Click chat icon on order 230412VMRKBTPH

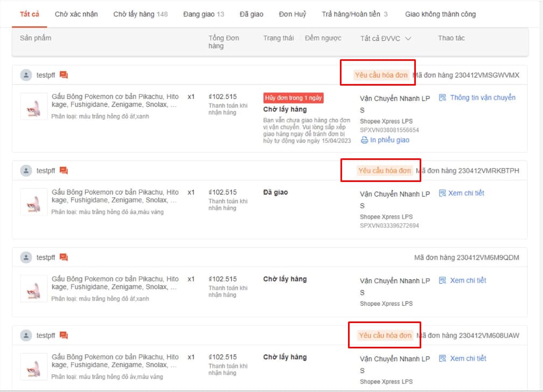(x=64, y=171)
